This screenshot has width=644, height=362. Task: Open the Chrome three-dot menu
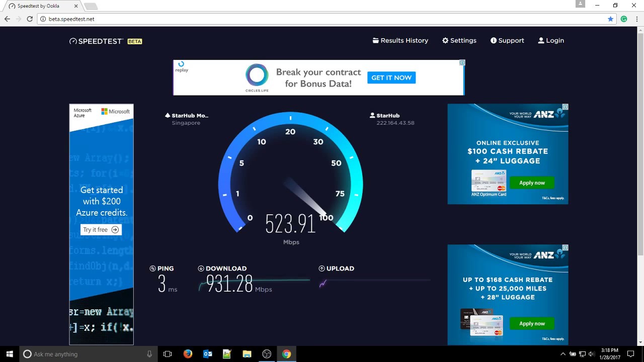coord(636,19)
